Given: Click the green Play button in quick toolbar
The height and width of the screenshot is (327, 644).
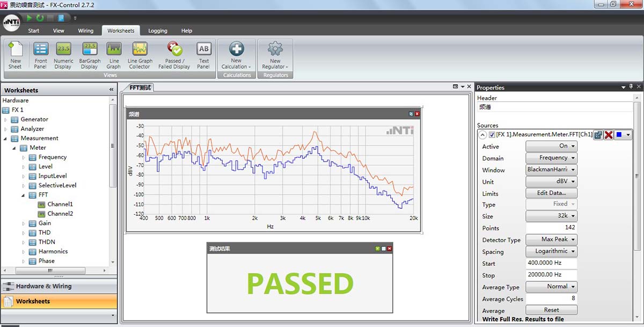Looking at the screenshot, I should [30, 18].
